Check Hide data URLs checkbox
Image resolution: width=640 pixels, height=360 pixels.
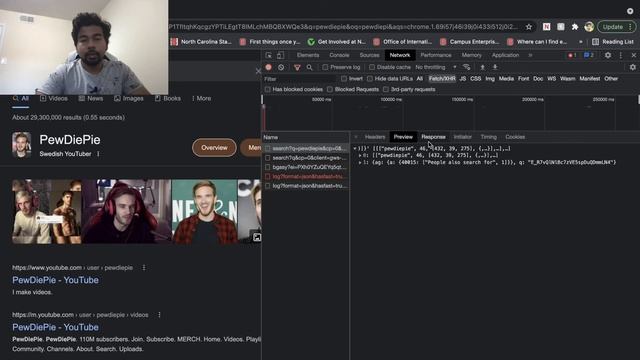click(x=370, y=79)
